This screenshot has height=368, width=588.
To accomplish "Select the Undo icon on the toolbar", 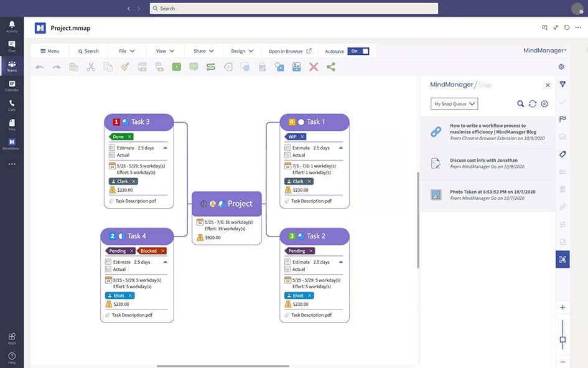I will (x=40, y=66).
